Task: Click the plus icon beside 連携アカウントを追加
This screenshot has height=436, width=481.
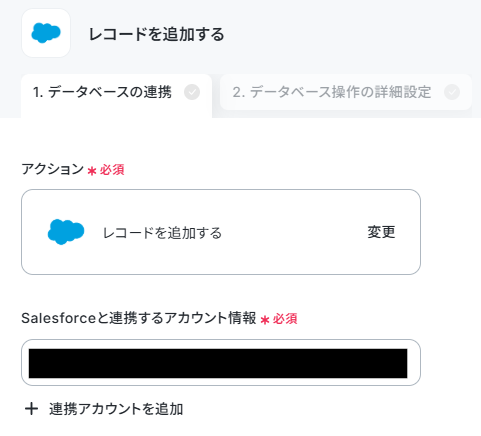Action: coord(32,409)
